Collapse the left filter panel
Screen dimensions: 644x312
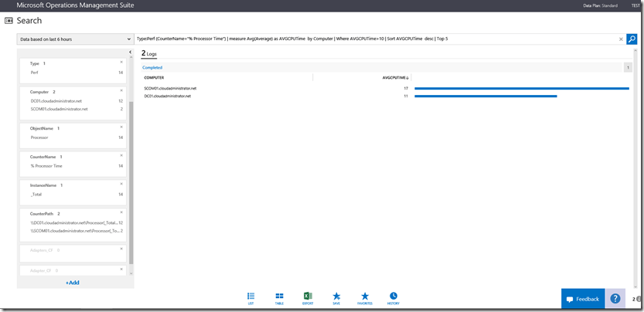[x=130, y=53]
